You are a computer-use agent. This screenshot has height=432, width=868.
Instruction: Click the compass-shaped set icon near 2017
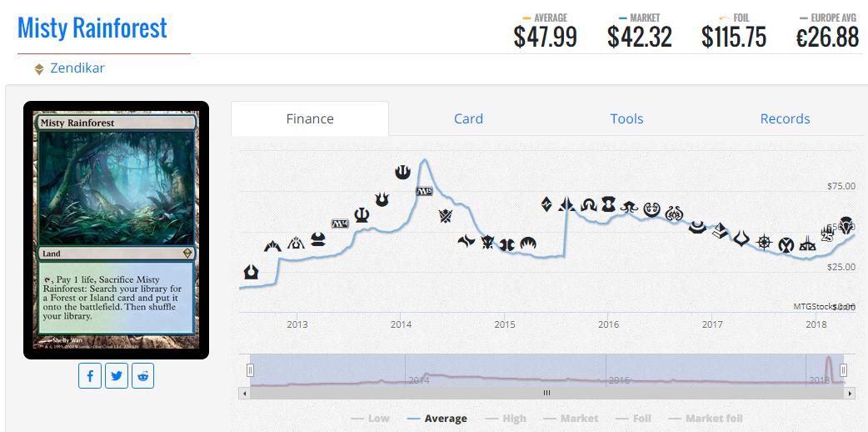[x=763, y=242]
